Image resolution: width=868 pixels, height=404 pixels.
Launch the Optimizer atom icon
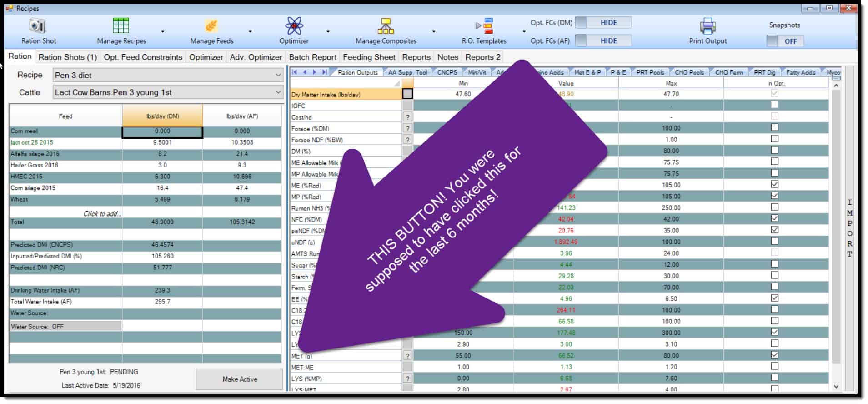click(294, 25)
